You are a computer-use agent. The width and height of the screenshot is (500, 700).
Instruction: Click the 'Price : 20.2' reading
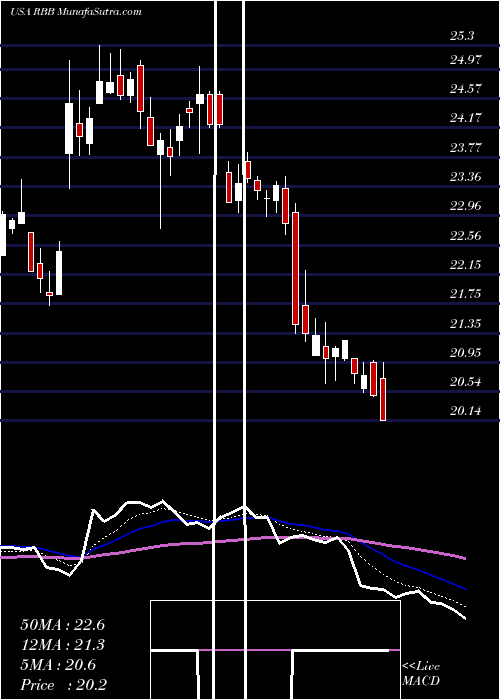(63, 685)
